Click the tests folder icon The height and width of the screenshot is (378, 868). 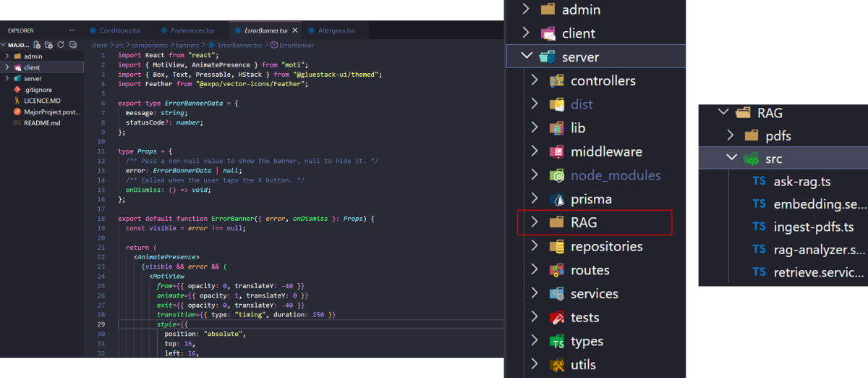point(557,317)
